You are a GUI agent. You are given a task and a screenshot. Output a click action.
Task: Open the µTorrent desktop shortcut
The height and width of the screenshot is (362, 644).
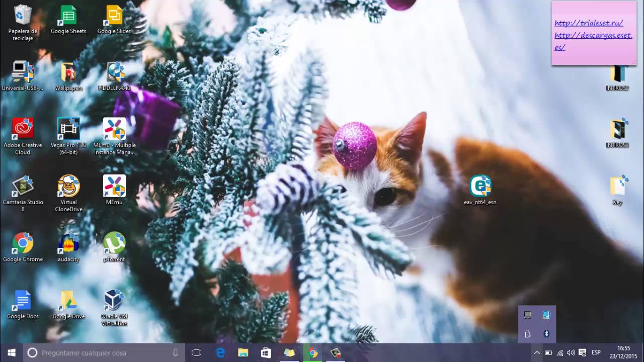pos(114,247)
